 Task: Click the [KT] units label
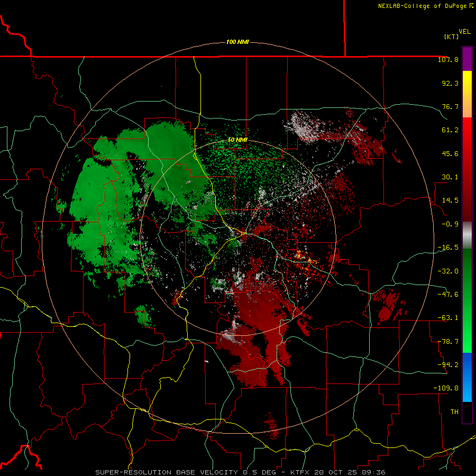(x=451, y=36)
